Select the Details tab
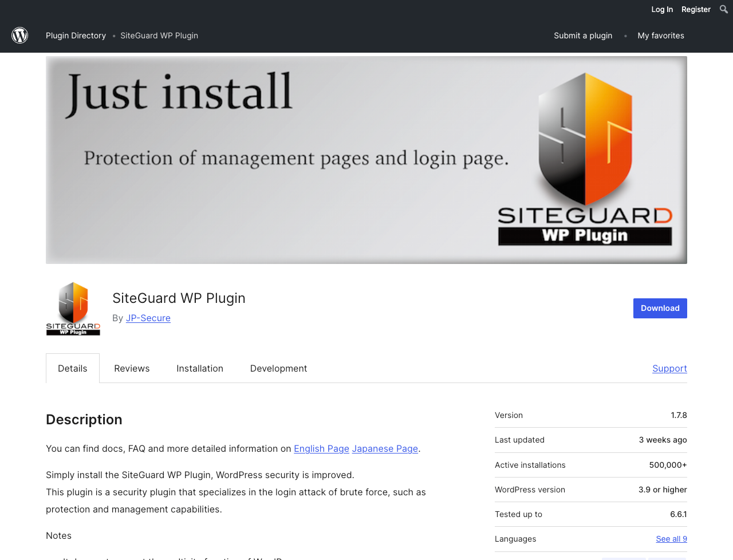Screen dimensions: 733x560 pos(73,368)
